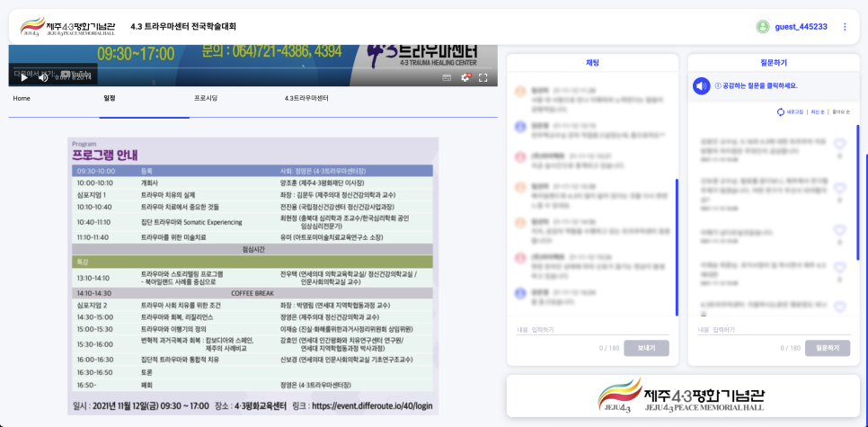The width and height of the screenshot is (868, 427).
Task: Click the 09:30-10:00 등록 row
Action: [252, 171]
